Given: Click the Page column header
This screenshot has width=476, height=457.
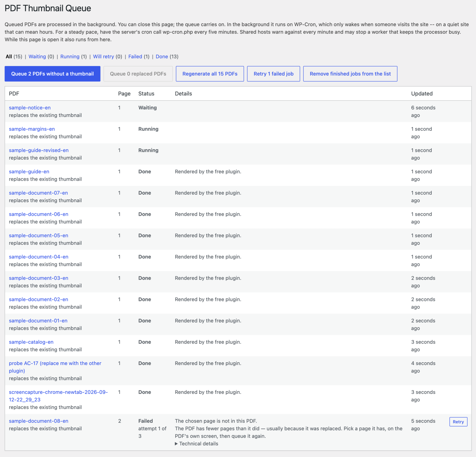Looking at the screenshot, I should (124, 94).
